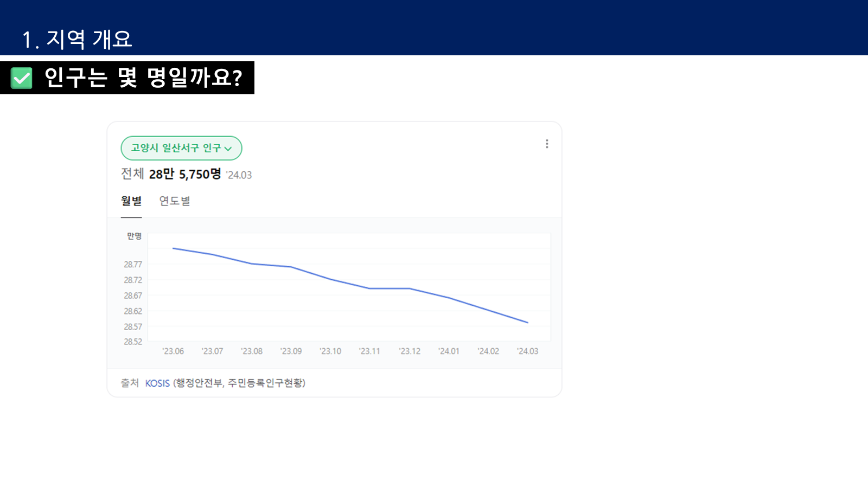
Task: Click the 28.52 y-axis value
Action: [x=133, y=342]
